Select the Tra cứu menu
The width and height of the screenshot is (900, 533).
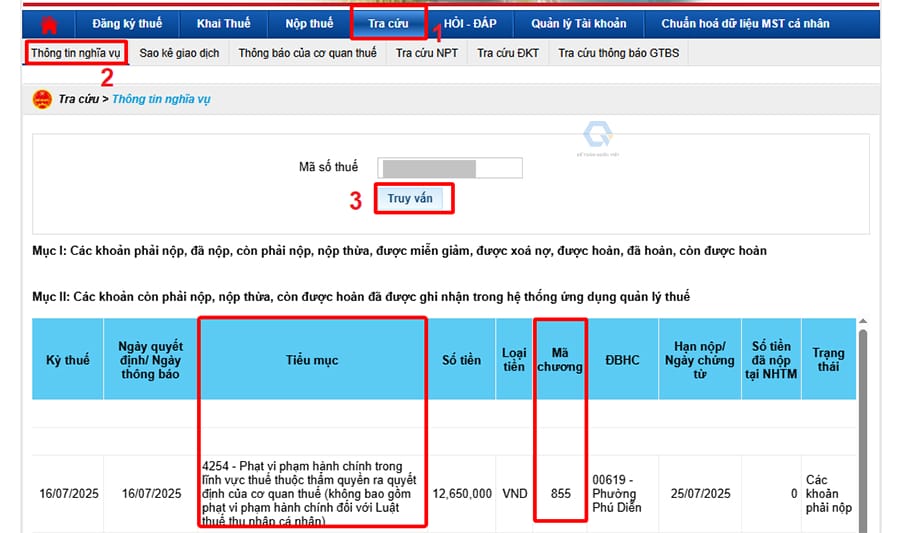[389, 24]
